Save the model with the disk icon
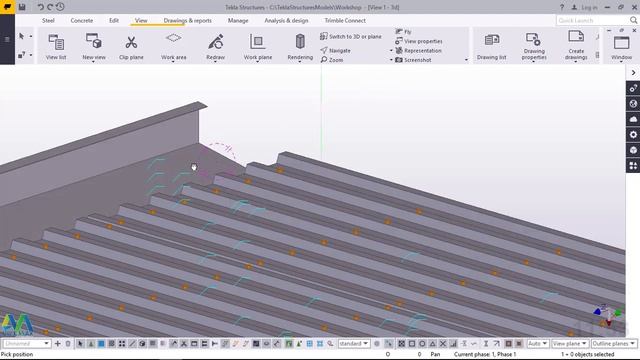Viewport: 640px width, 360px height. (x=22, y=7)
